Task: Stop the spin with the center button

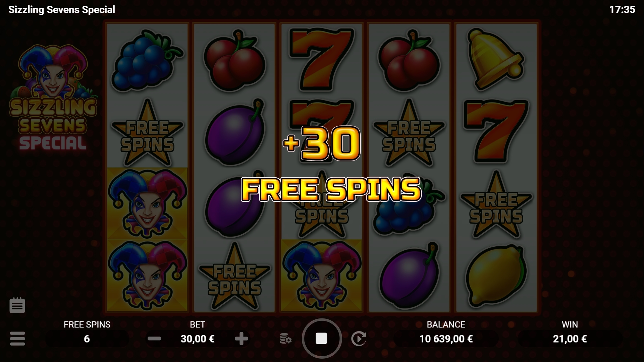Action: (321, 339)
